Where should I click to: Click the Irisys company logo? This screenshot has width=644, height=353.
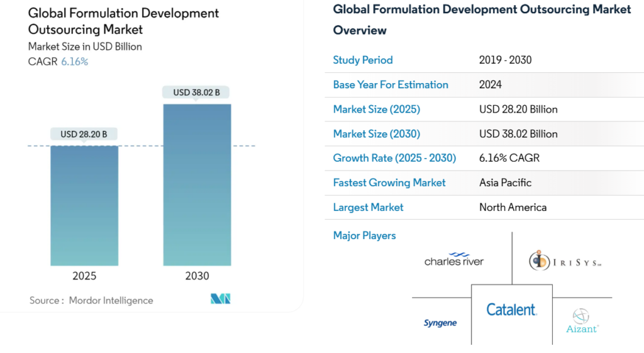click(565, 261)
